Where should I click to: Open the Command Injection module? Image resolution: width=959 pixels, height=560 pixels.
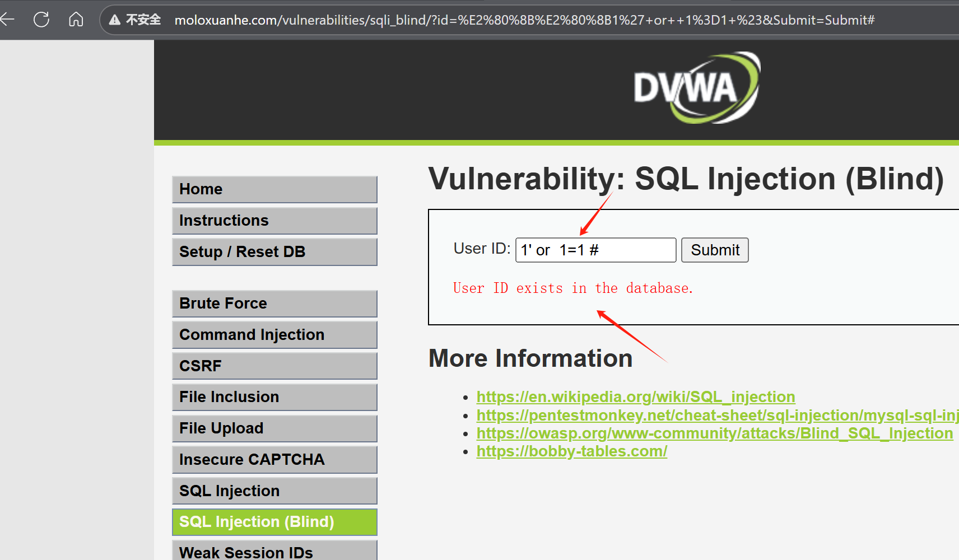pos(274,335)
